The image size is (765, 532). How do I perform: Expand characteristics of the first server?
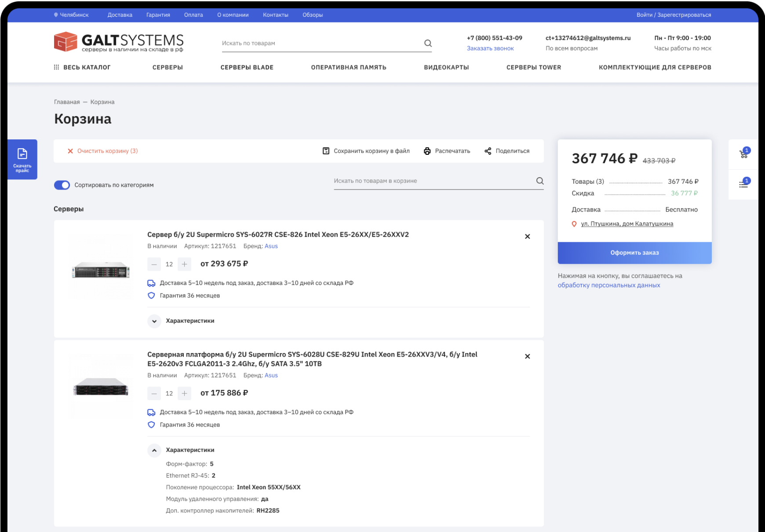tap(154, 321)
